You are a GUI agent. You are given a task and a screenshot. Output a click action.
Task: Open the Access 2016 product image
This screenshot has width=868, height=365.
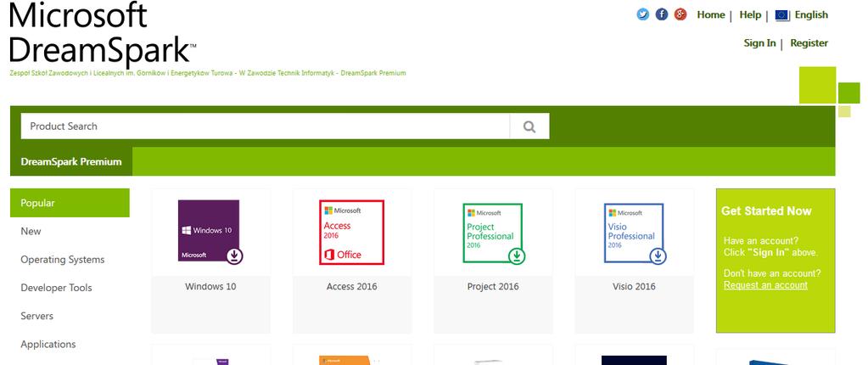[351, 232]
